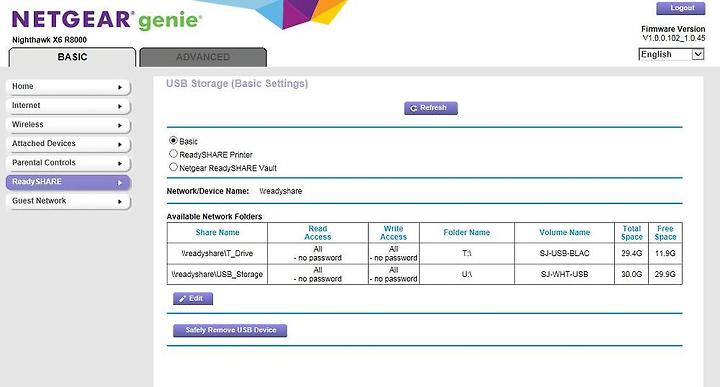Open the ReadySHARE menu item
The width and height of the screenshot is (720, 387).
[x=68, y=182]
